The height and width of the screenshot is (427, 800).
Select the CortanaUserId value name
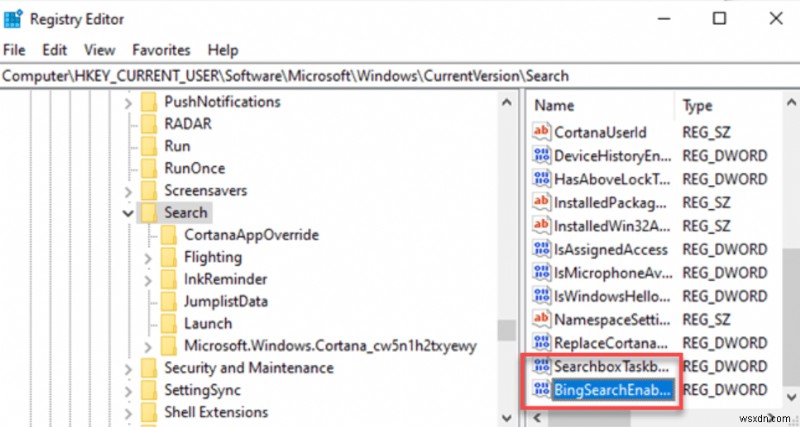[600, 132]
